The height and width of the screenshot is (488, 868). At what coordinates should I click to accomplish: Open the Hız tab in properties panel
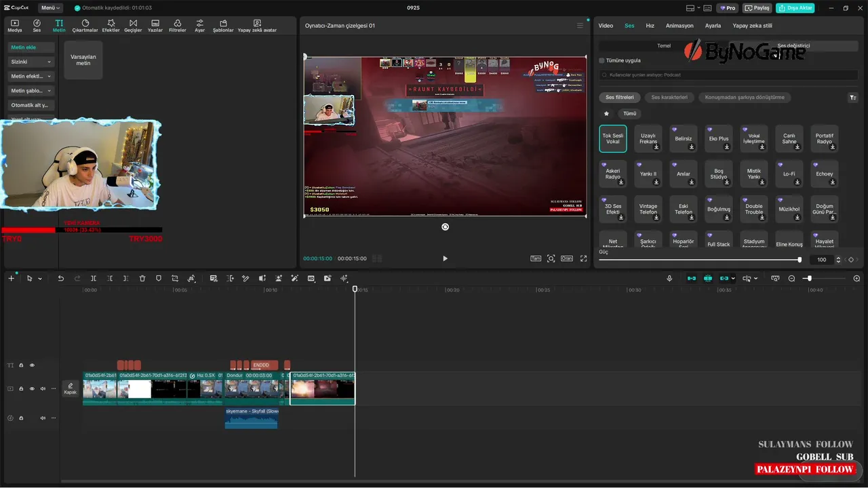coord(650,26)
